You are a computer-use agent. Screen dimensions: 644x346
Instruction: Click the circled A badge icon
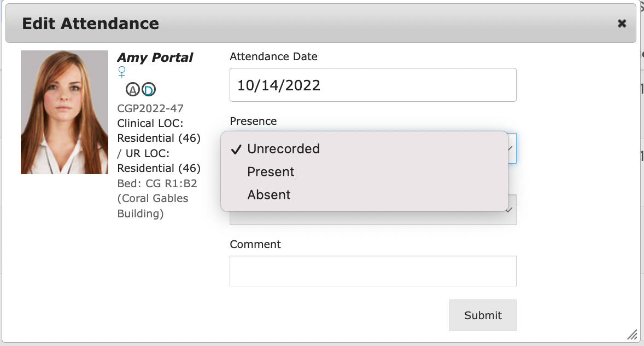pyautogui.click(x=133, y=89)
